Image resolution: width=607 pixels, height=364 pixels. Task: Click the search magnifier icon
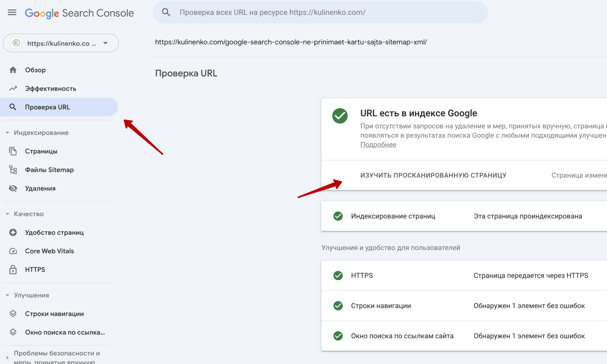pos(166,13)
